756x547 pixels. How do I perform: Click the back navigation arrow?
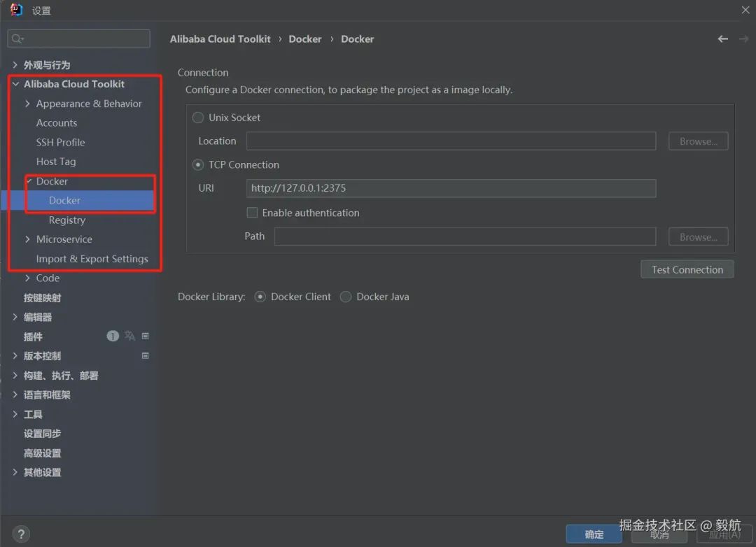722,39
